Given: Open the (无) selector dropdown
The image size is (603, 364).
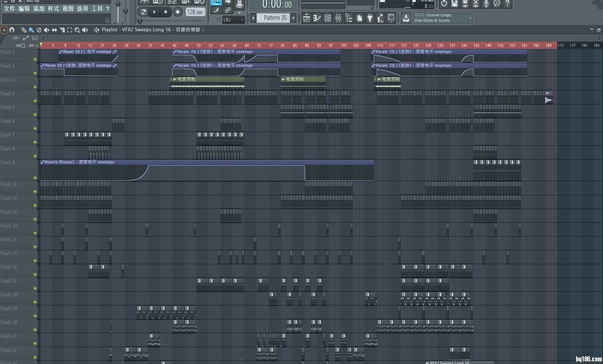Looking at the screenshot, I should pyautogui.click(x=233, y=20).
